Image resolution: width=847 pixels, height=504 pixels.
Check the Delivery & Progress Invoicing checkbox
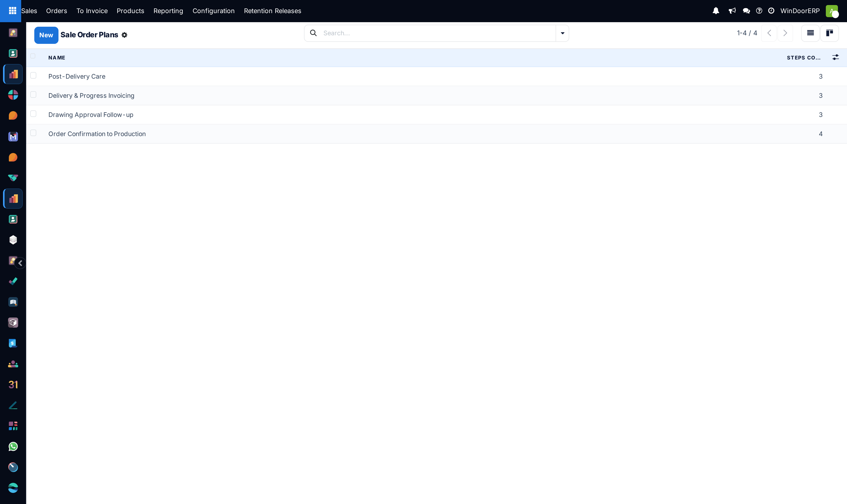click(33, 94)
